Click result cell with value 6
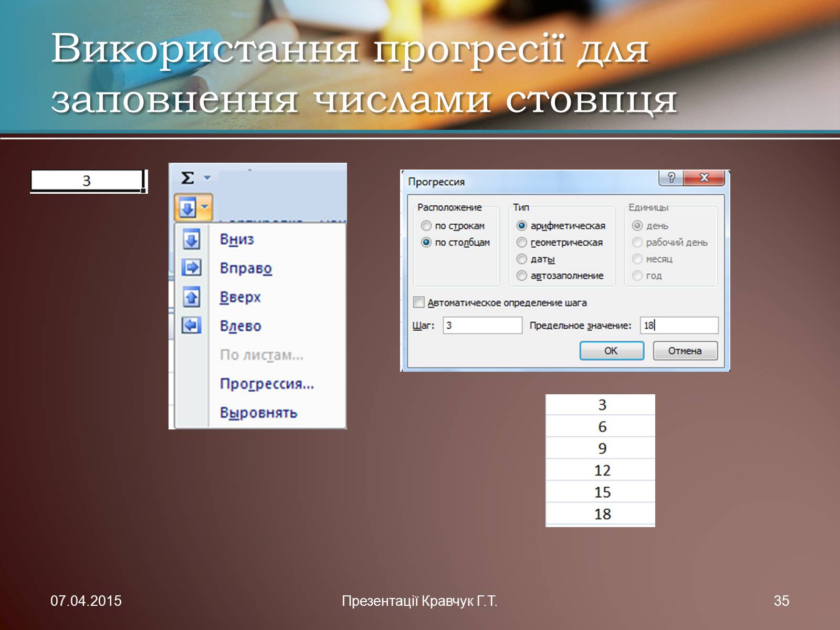The image size is (840, 630). 601,426
